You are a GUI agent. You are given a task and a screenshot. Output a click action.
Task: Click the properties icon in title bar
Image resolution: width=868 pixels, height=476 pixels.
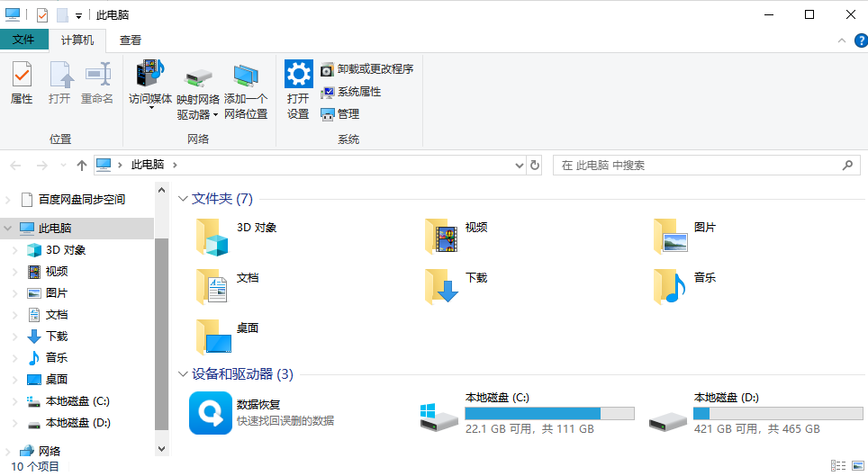point(42,15)
